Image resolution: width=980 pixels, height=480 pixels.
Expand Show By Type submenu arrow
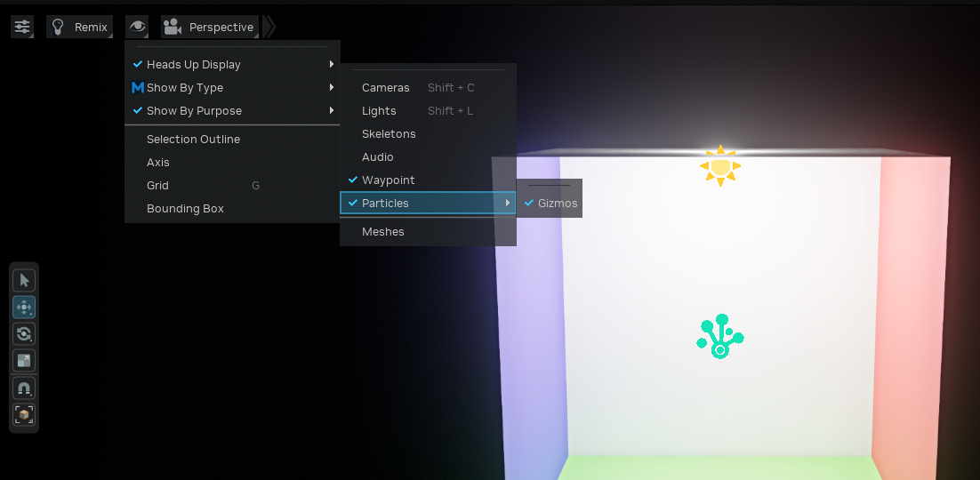(x=332, y=87)
